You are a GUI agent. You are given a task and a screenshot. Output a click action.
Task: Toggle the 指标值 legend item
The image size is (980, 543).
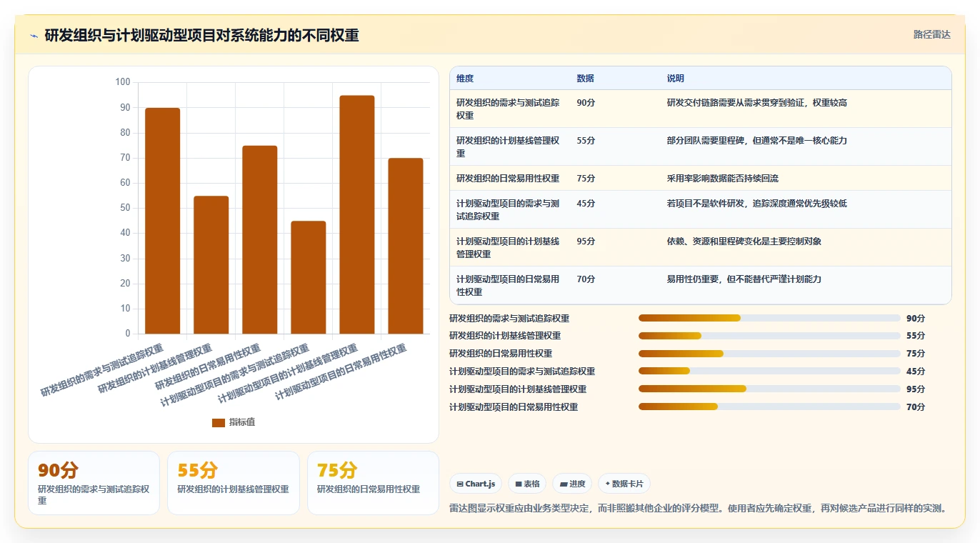coord(234,422)
